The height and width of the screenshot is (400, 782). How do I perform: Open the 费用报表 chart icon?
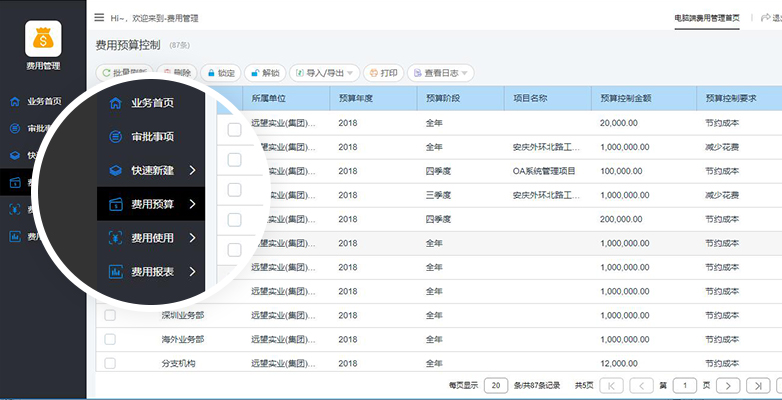pyautogui.click(x=116, y=272)
